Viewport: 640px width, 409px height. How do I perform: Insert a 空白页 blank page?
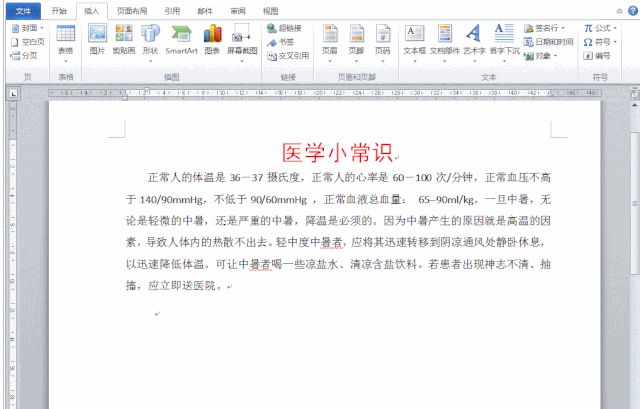(x=28, y=42)
